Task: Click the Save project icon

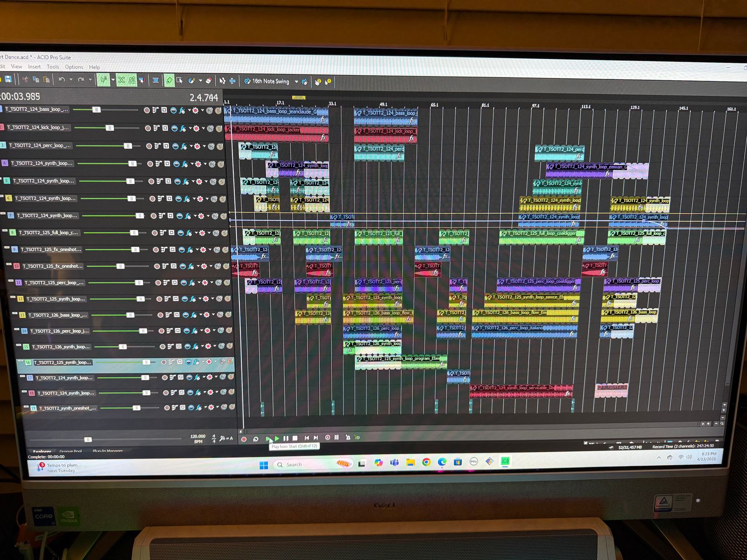Action: click(x=8, y=79)
